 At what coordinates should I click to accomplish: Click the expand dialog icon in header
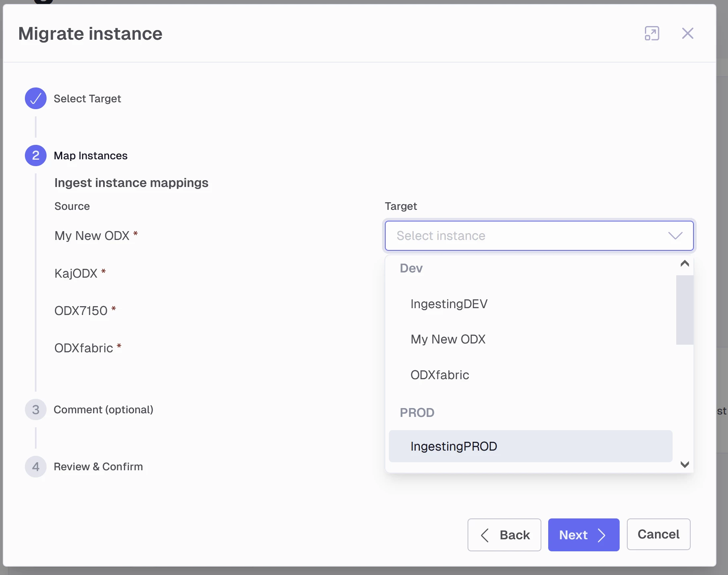(652, 33)
